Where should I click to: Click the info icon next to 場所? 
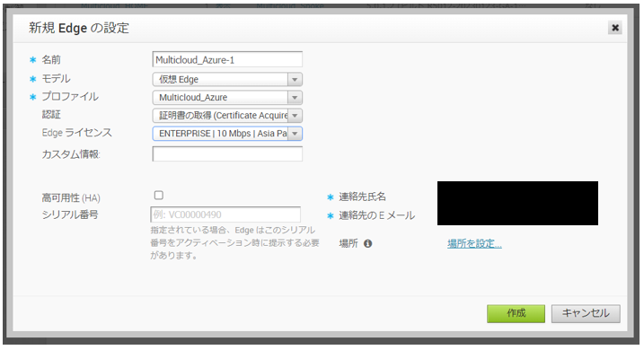(x=368, y=244)
